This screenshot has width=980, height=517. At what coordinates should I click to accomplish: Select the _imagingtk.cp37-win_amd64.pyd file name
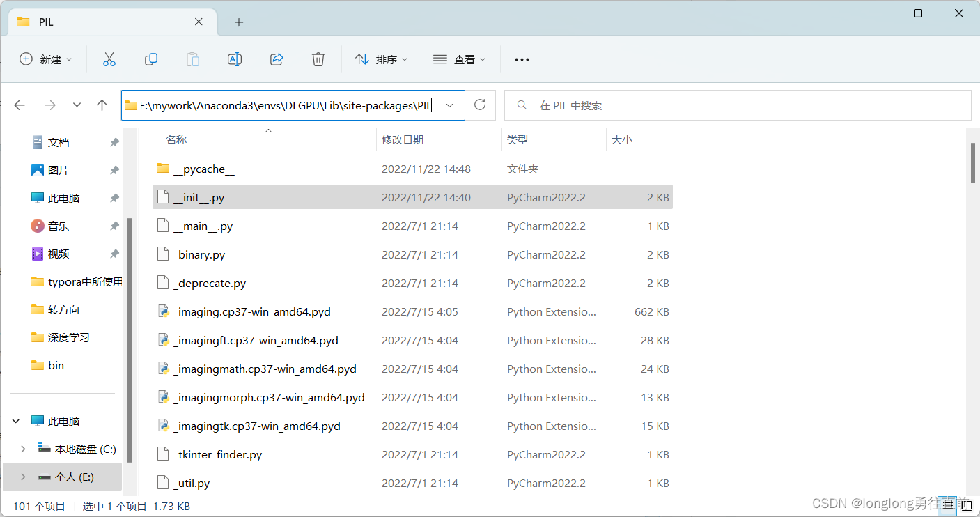tap(257, 426)
